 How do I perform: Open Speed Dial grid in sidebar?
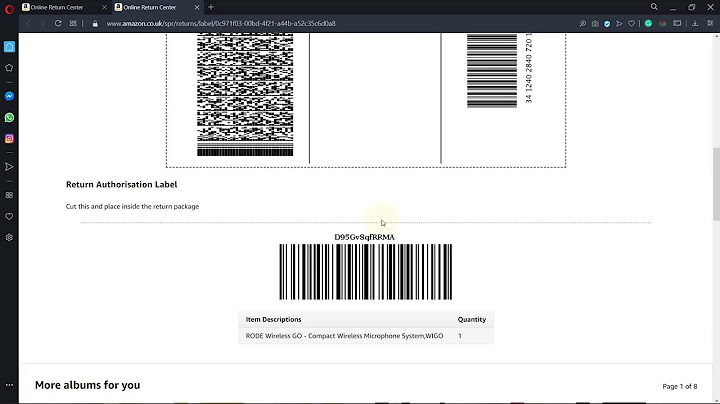pyautogui.click(x=9, y=195)
